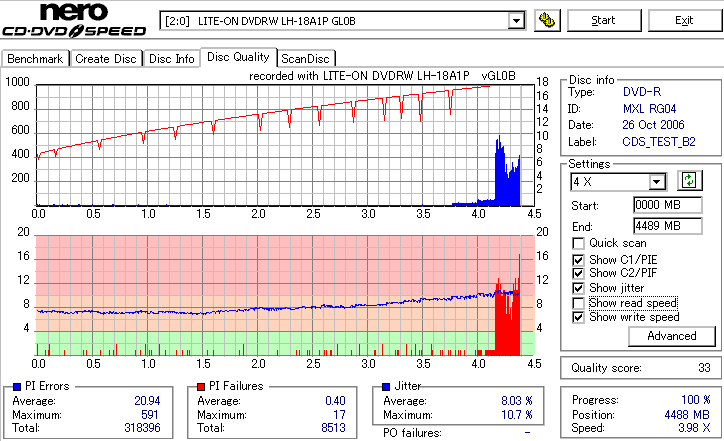Disable the Show write speed checkbox
This screenshot has height=441, width=724.
click(578, 317)
